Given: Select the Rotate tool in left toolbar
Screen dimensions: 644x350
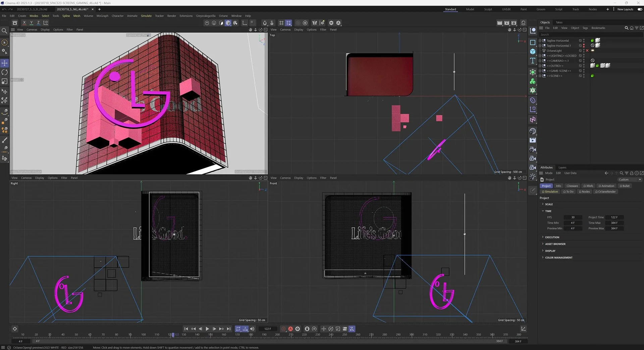Looking at the screenshot, I should pos(5,72).
